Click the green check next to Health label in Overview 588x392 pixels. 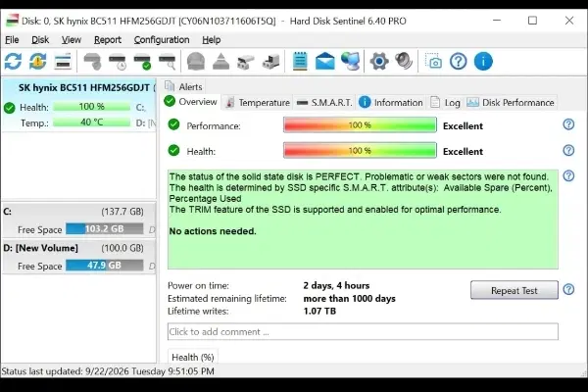coord(173,150)
